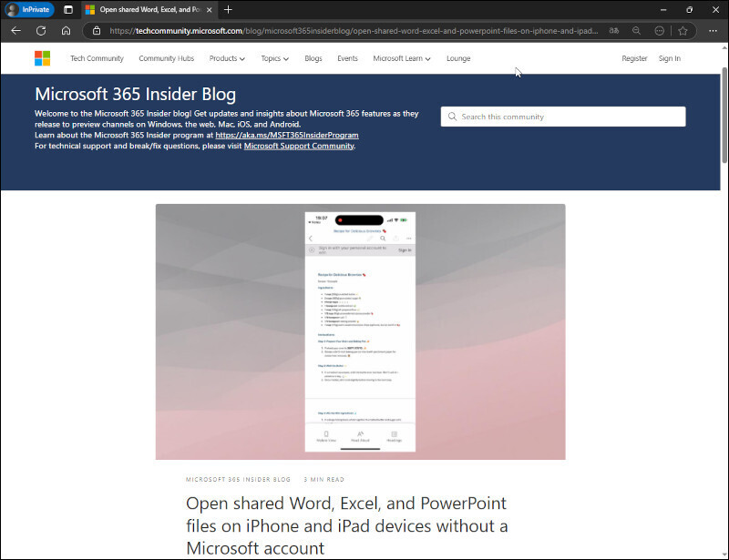Open the address bar more-options circle icon

659,31
